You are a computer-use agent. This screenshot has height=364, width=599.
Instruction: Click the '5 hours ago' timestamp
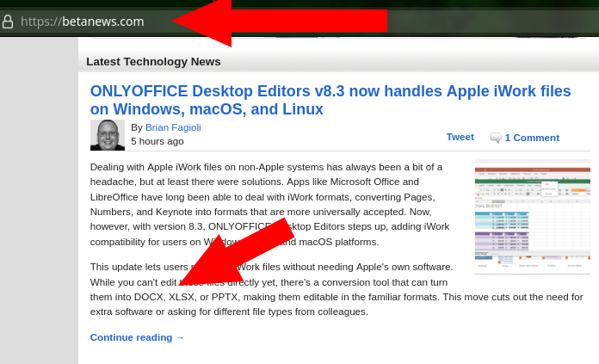click(x=157, y=141)
